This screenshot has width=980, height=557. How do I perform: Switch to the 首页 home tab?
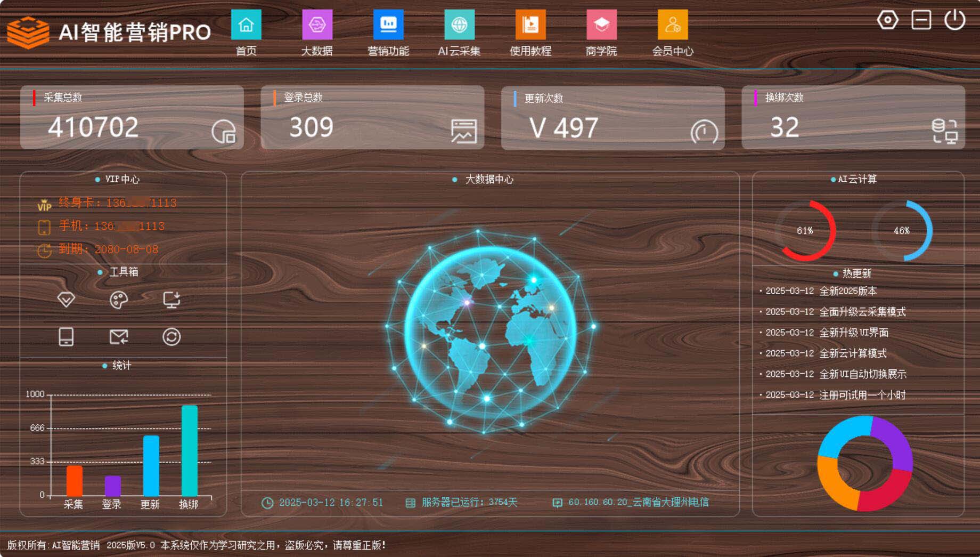[x=246, y=25]
